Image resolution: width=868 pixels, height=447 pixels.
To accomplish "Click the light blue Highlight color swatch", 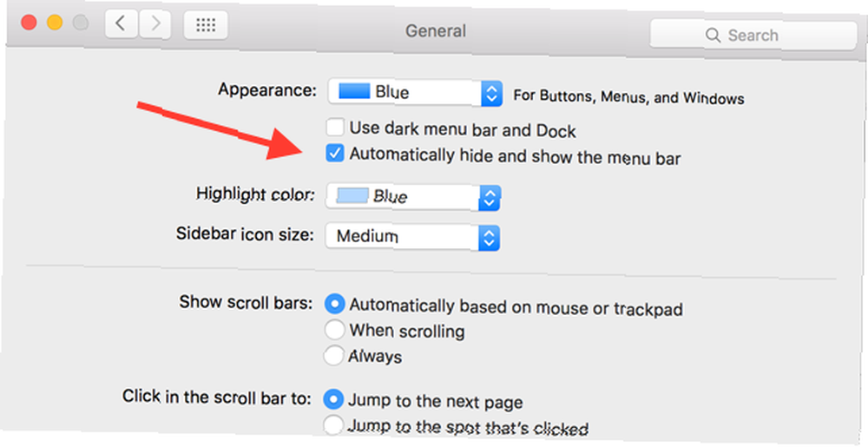I will (x=352, y=195).
